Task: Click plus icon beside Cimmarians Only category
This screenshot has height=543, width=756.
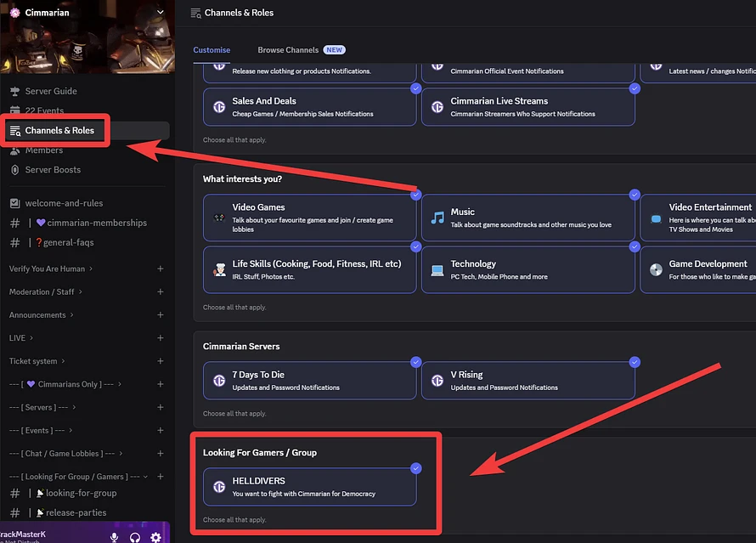Action: coord(160,384)
